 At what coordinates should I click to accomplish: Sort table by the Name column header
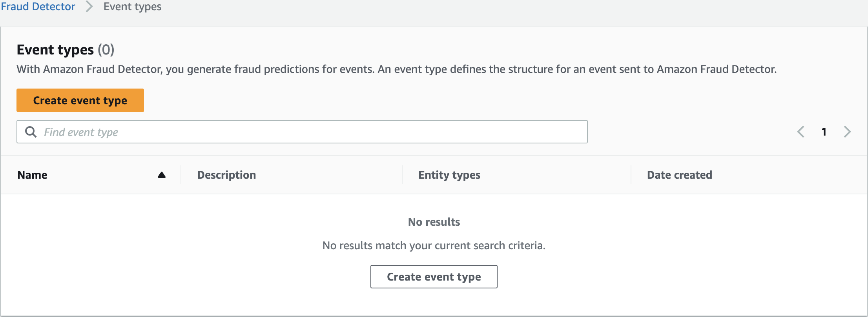[32, 175]
